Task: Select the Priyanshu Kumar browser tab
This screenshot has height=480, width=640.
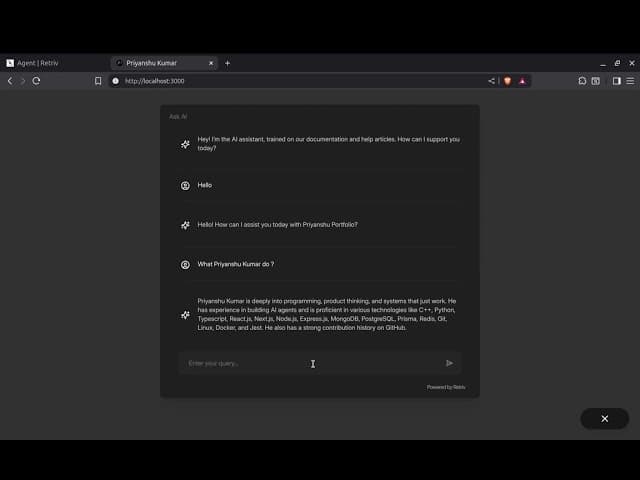Action: [x=164, y=63]
